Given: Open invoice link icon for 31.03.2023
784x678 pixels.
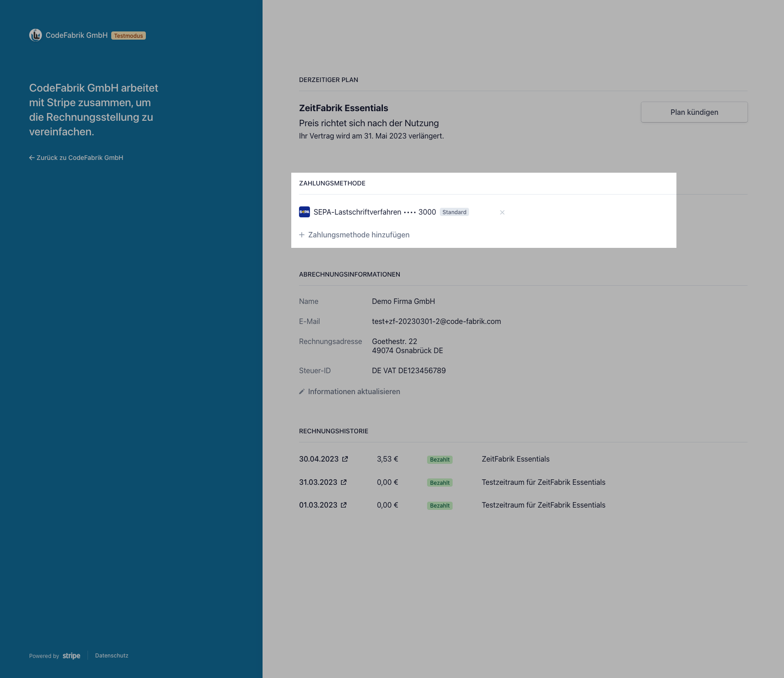Looking at the screenshot, I should 344,482.
